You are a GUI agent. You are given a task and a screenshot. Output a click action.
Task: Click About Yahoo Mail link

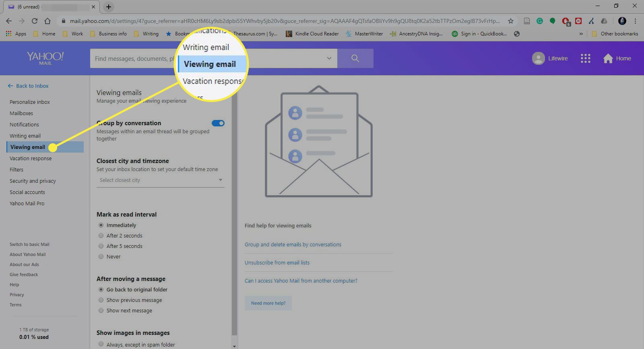pos(27,254)
